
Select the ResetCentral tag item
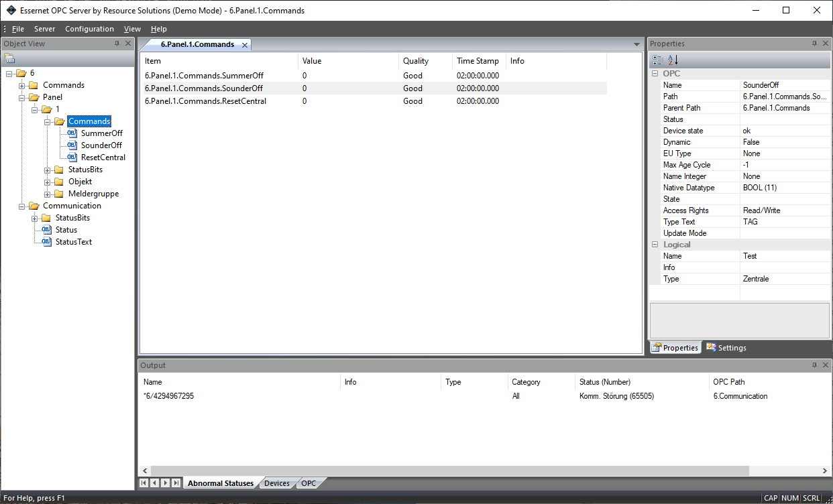[x=103, y=157]
